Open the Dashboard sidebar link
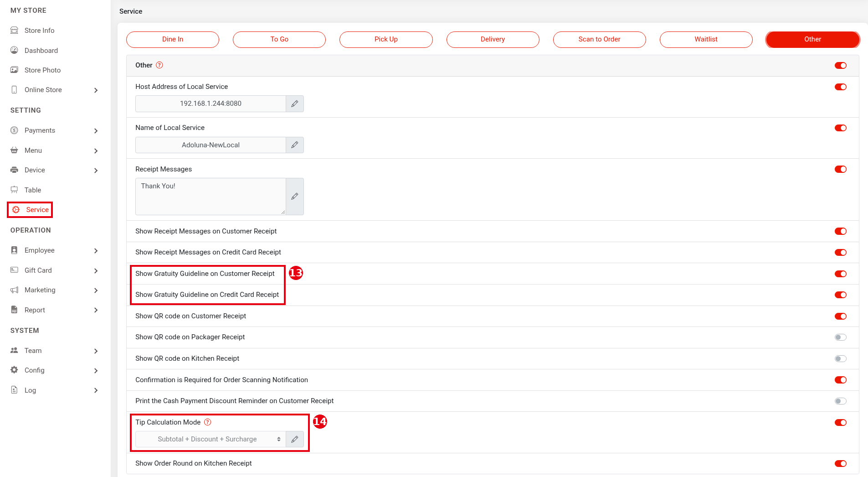Viewport: 868px width, 477px height. (x=41, y=51)
